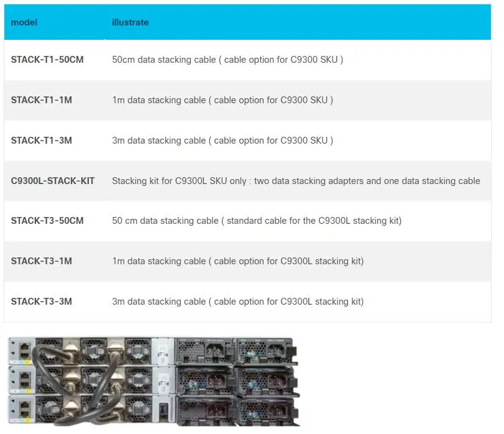Click the STACK-T1-3M table row

click(x=249, y=141)
